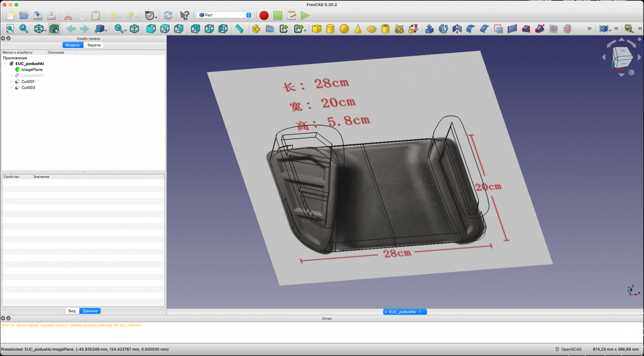Set the front view cube icon
The height and width of the screenshot is (356, 644).
151,28
